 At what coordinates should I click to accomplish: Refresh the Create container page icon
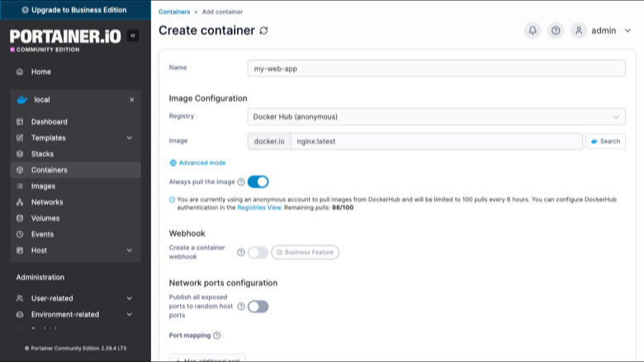[263, 31]
